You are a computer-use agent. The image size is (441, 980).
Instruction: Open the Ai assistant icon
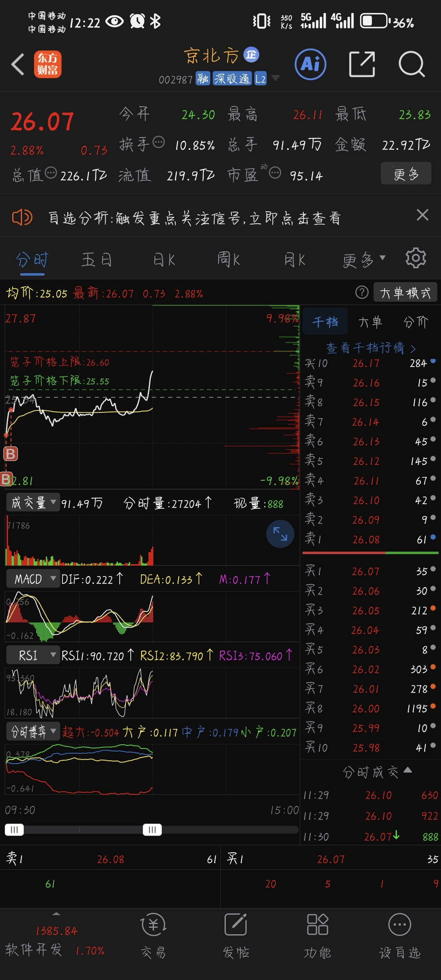(x=310, y=64)
